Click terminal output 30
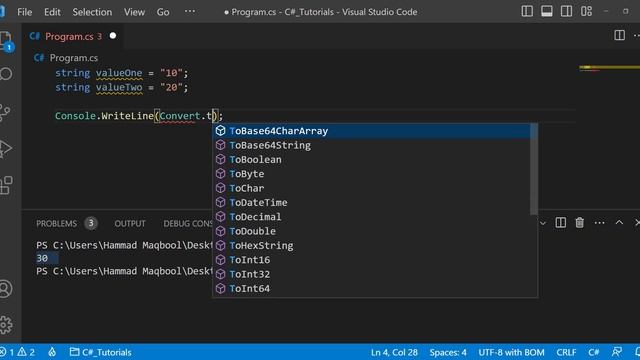640x360 pixels. [42, 258]
